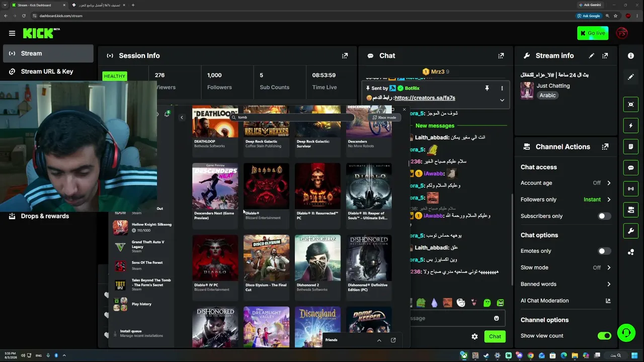Open the emoji picker in chat input
644x362 pixels.
pos(496,318)
